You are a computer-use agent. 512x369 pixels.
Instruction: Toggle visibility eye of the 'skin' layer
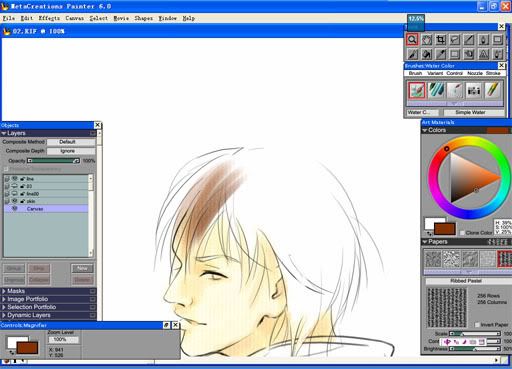pos(14,201)
